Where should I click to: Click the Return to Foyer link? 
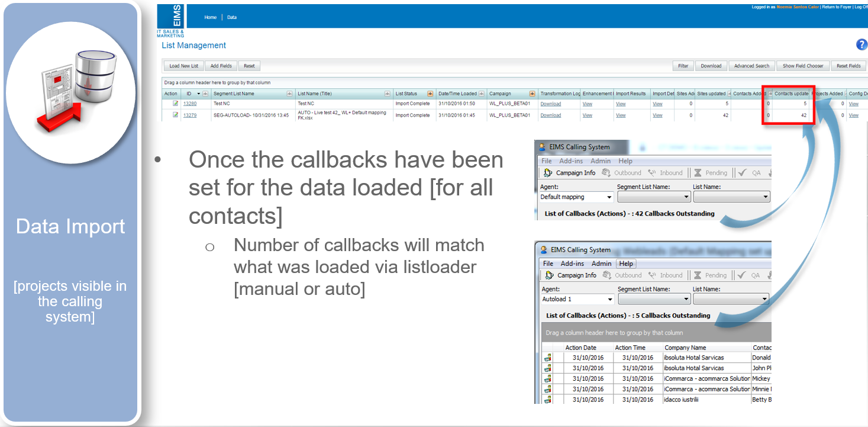point(836,7)
